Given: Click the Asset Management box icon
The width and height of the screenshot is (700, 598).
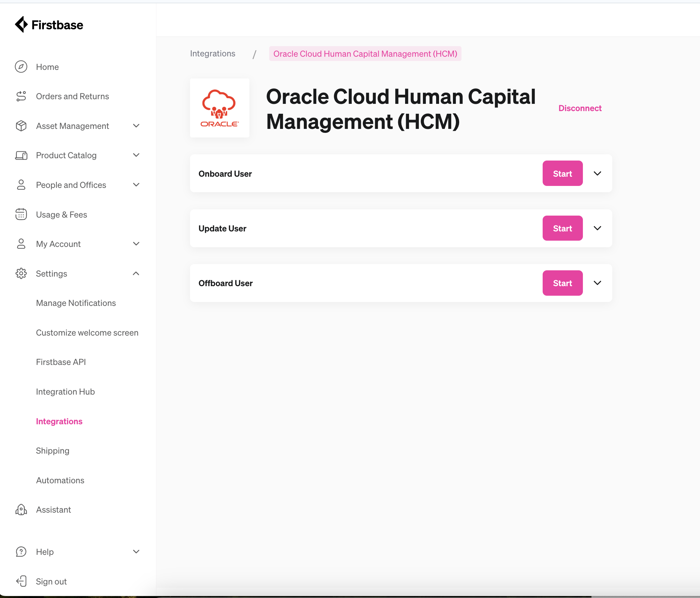Looking at the screenshot, I should pyautogui.click(x=21, y=126).
